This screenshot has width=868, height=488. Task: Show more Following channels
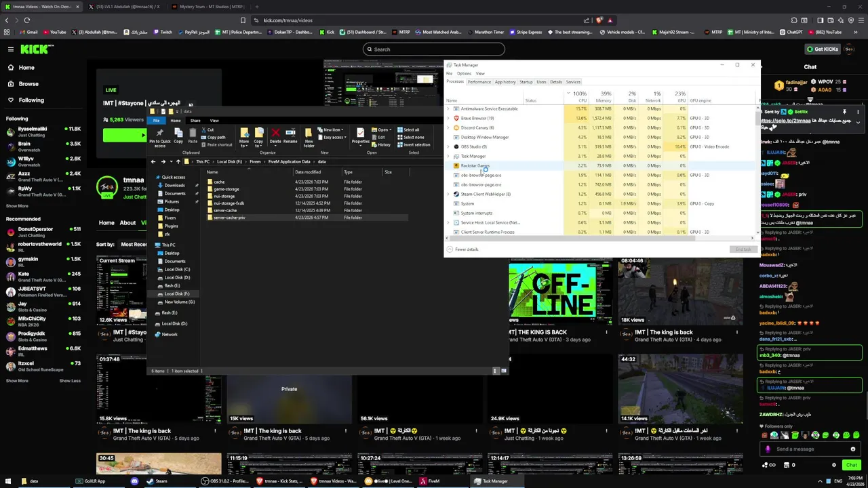click(x=18, y=206)
